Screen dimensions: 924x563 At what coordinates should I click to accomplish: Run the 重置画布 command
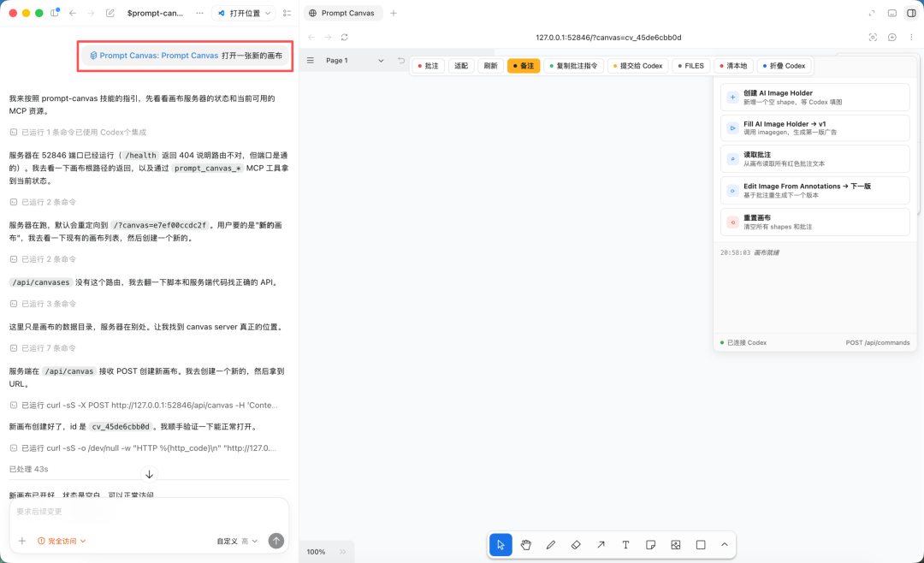815,222
